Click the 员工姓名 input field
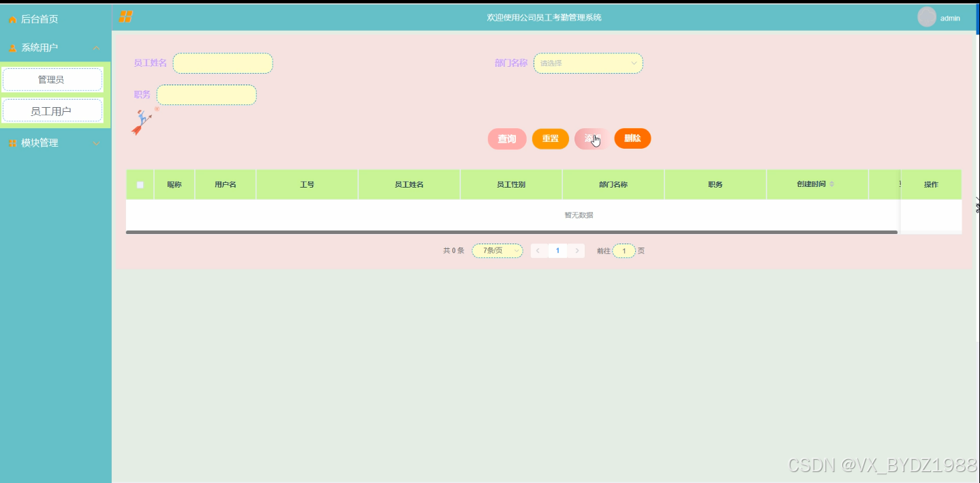 [223, 63]
